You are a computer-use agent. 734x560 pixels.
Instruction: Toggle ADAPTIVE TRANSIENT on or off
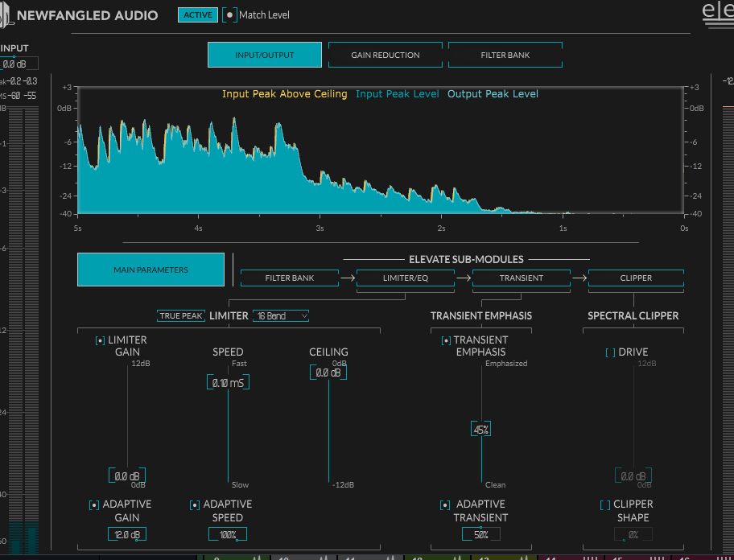(x=445, y=505)
